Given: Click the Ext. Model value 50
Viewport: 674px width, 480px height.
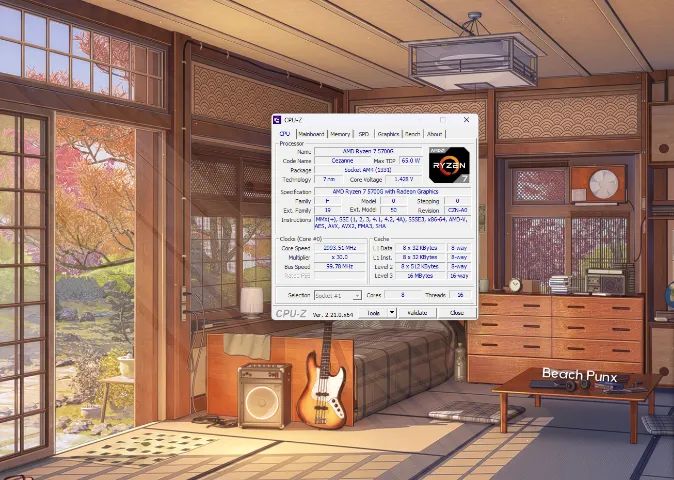Looking at the screenshot, I should 393,211.
